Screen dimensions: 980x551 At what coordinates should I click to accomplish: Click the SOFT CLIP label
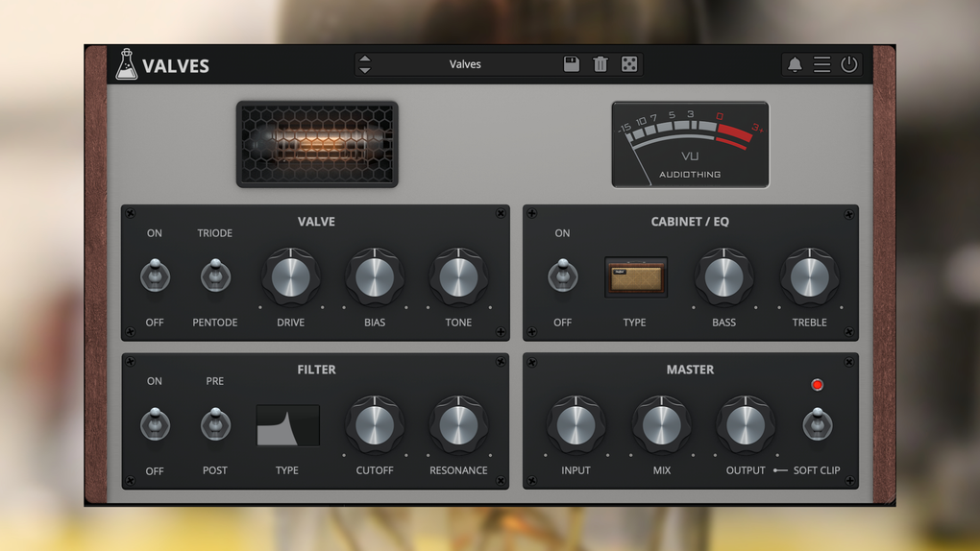817,470
